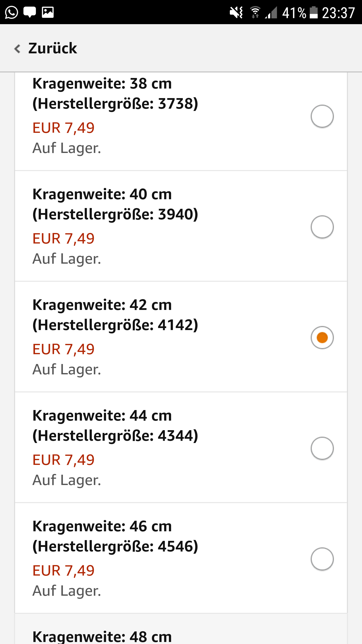This screenshot has height=644, width=362.
Task: Choose the Herstellergröße 3940 size option
Action: (x=115, y=214)
